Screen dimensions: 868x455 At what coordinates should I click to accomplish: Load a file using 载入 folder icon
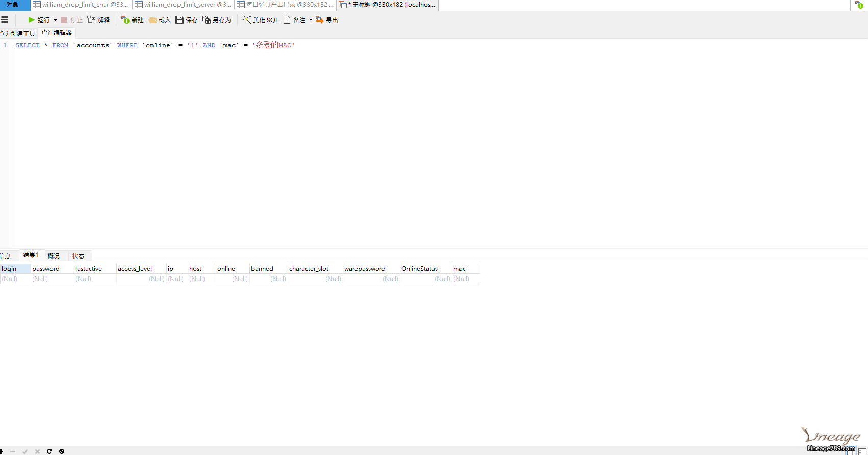point(160,20)
